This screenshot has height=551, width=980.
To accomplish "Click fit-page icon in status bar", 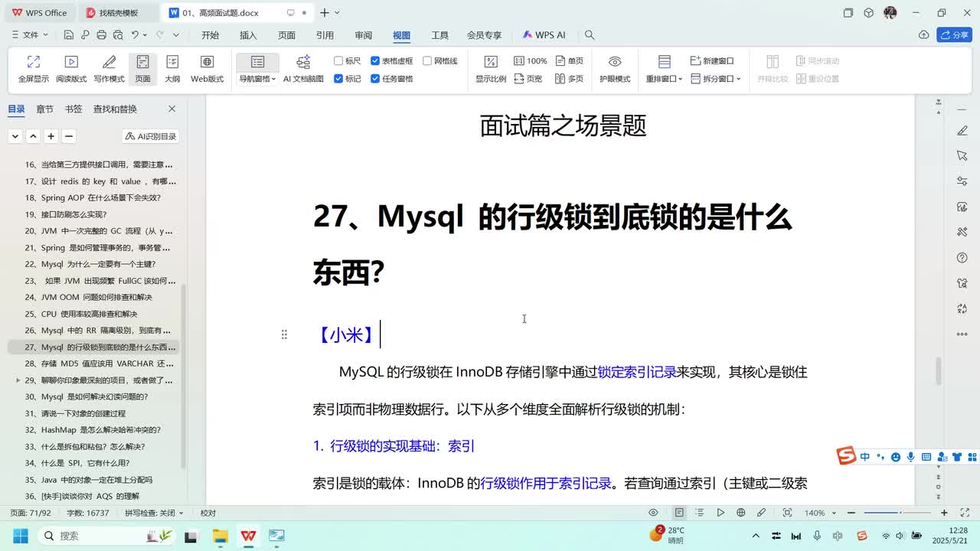I will [787, 513].
